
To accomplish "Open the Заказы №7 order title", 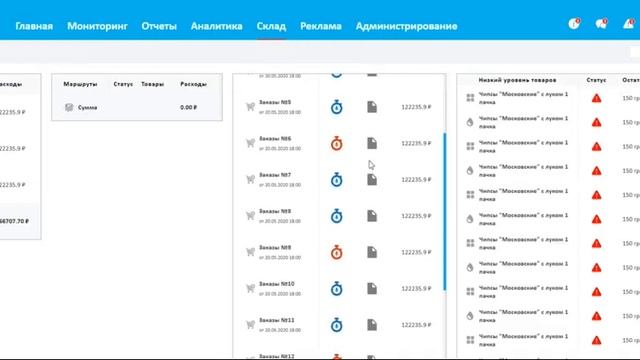I will point(275,175).
